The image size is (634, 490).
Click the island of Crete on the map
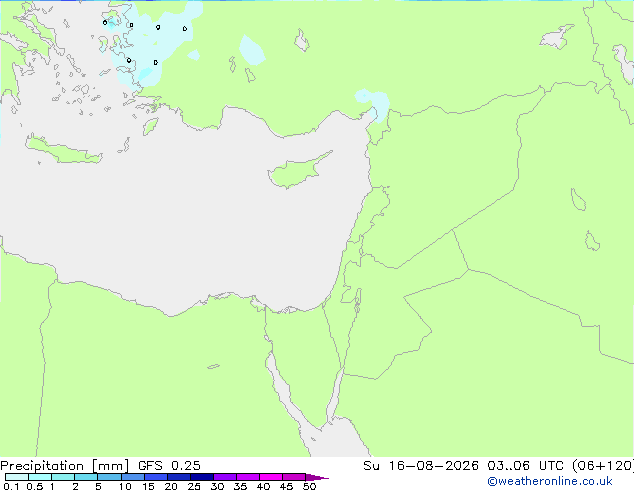pos(63,150)
